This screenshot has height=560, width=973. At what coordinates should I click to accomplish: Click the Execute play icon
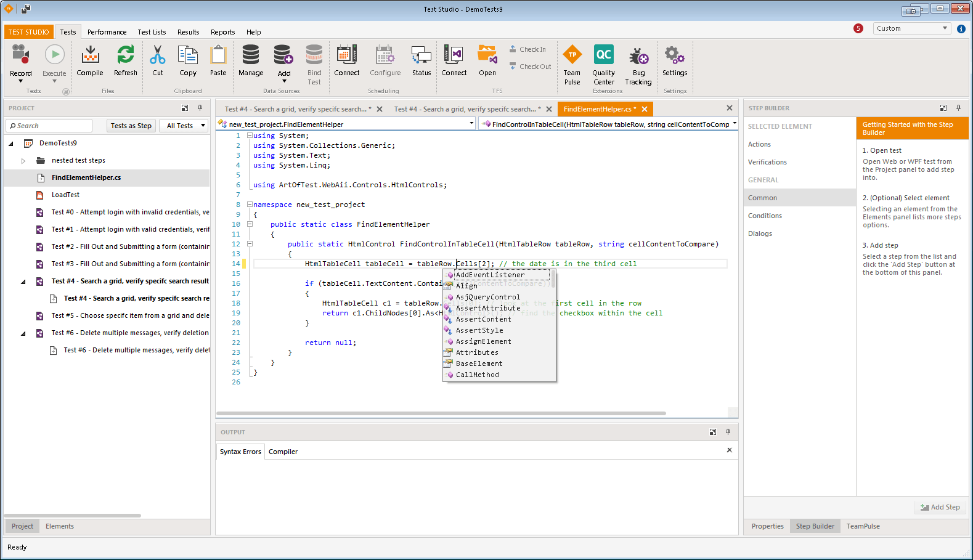pyautogui.click(x=54, y=55)
